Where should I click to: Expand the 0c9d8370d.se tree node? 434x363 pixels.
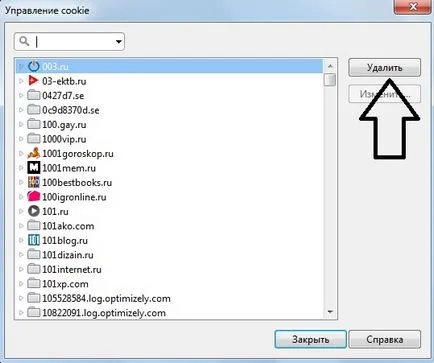[21, 110]
